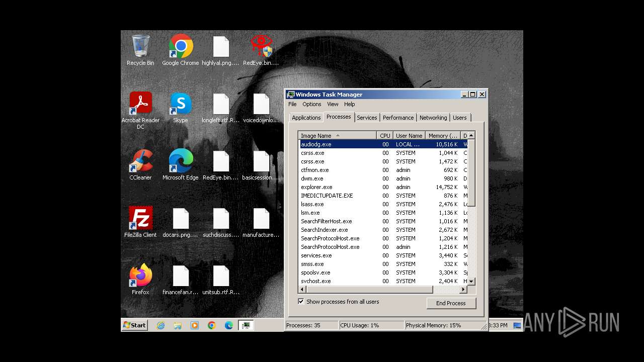This screenshot has height=362, width=644.
Task: Select the lsm.exe process
Action: click(x=383, y=213)
